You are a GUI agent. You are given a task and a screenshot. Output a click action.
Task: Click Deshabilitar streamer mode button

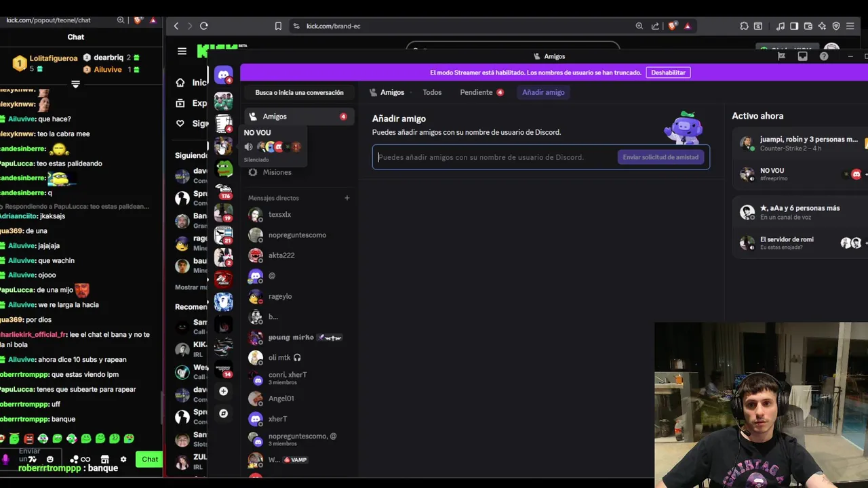click(668, 73)
